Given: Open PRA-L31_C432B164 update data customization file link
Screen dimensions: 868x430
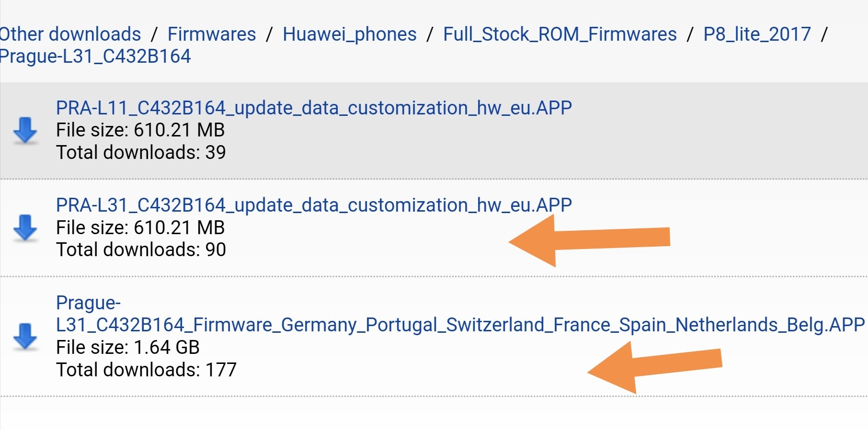Looking at the screenshot, I should (x=314, y=205).
